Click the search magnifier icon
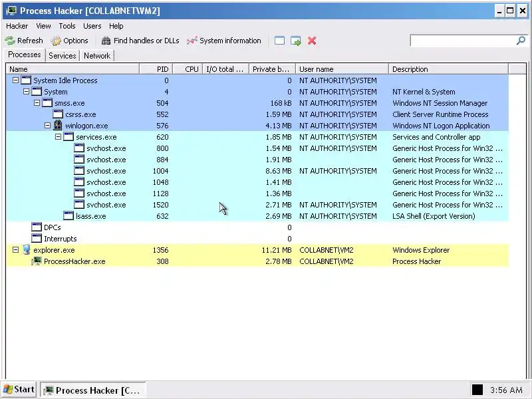The image size is (532, 399). [x=521, y=41]
